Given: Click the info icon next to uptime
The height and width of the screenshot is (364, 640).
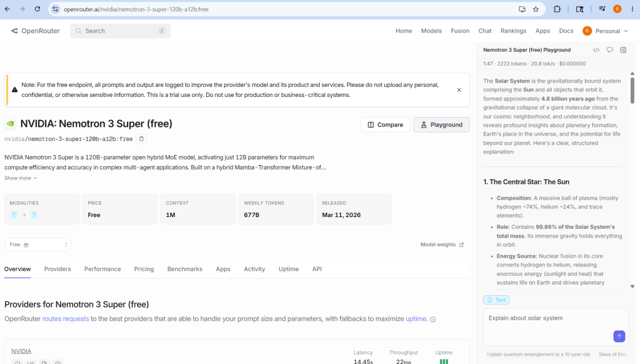Looking at the screenshot, I should click(433, 319).
